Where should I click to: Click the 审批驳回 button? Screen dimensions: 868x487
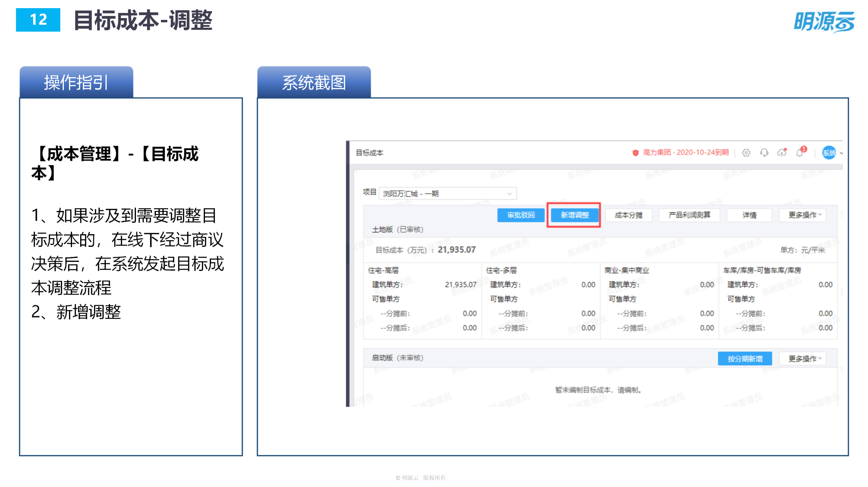[x=520, y=215]
